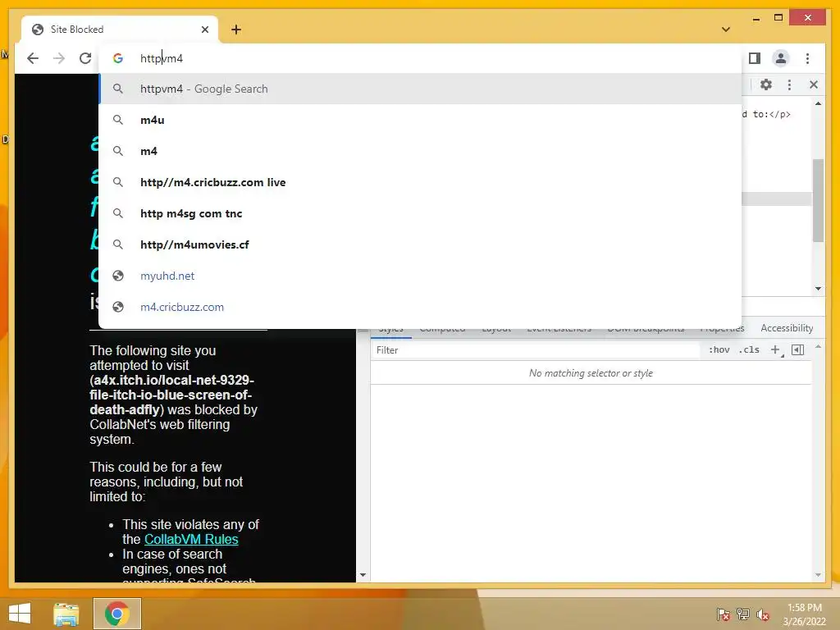Switch to the Accessibility tab in DevTools
The width and height of the screenshot is (840, 630).
pyautogui.click(x=787, y=328)
